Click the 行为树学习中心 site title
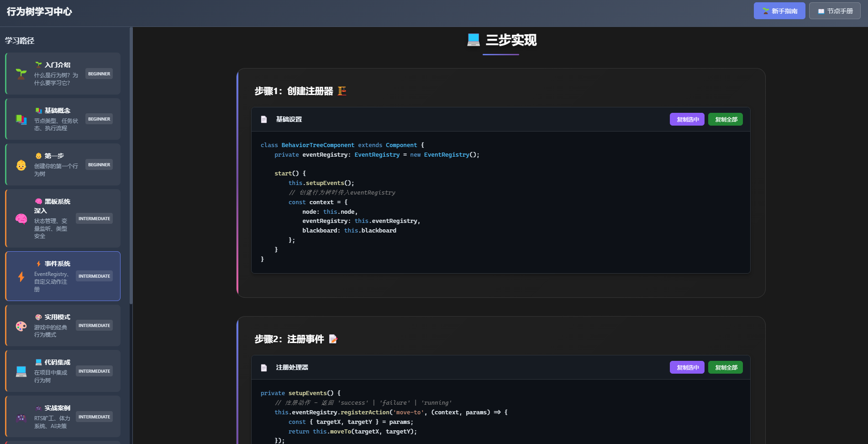Screen dimensions: 868x444 (39, 11)
